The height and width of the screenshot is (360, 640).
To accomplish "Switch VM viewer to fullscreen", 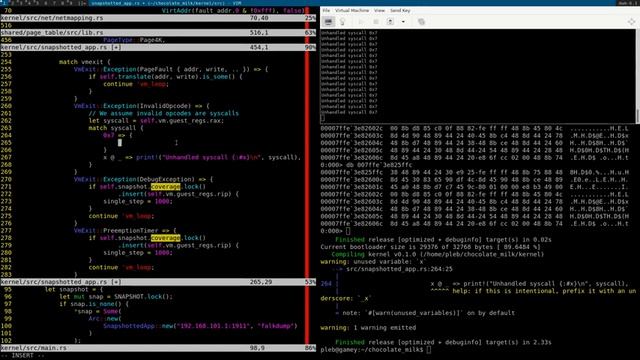I will tap(631, 21).
